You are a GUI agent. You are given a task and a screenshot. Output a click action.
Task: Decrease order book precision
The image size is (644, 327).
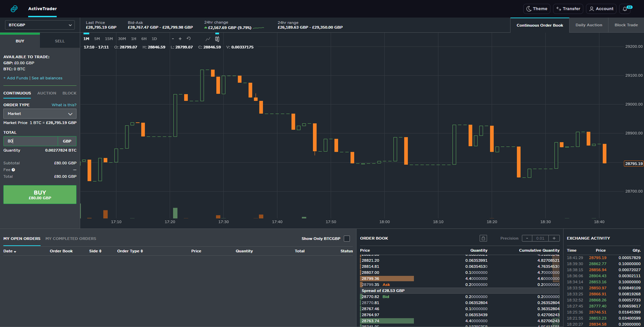click(526, 238)
